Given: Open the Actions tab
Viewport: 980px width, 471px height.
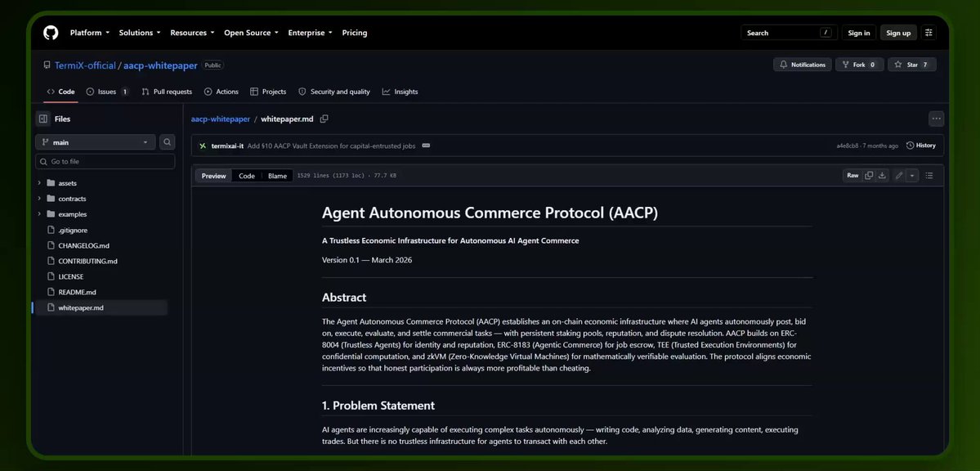Looking at the screenshot, I should click(x=222, y=92).
